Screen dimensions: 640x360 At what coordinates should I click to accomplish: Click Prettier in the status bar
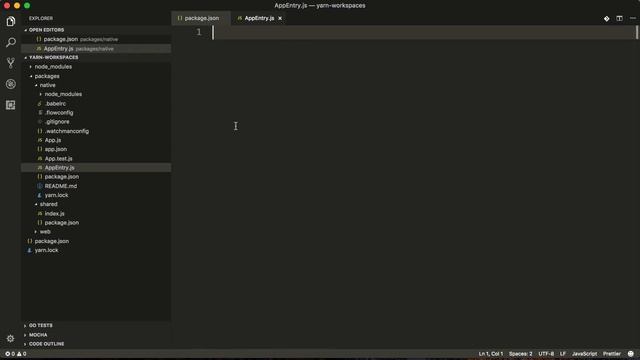(x=612, y=354)
